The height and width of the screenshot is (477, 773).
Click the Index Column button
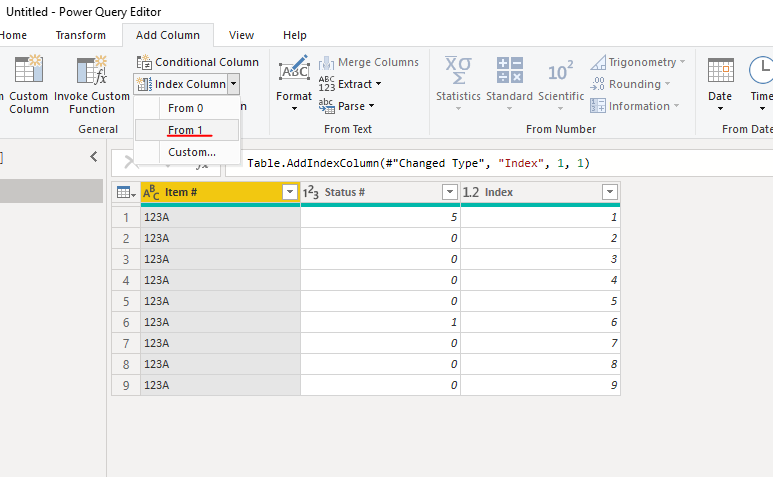(x=181, y=84)
